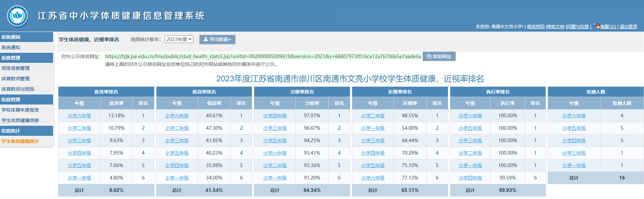Viewport: 644px width, 199px height.
Task: Open 小学六年级 in the 免测人数 table
Action: pyautogui.click(x=574, y=116)
